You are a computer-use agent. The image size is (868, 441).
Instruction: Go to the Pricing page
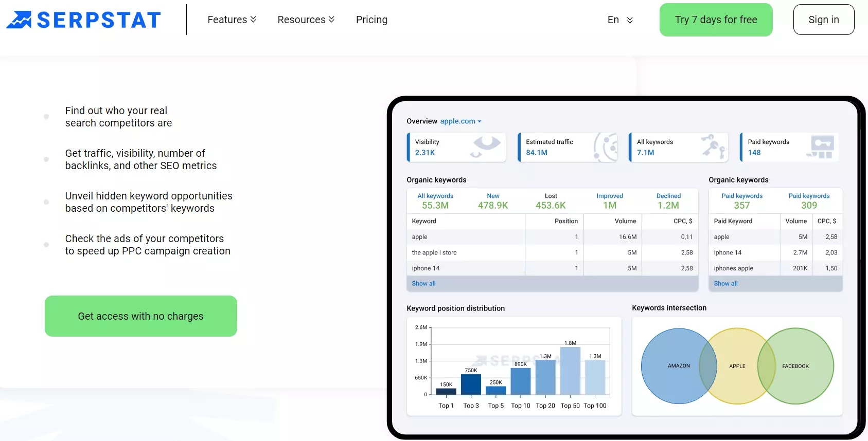coord(371,20)
